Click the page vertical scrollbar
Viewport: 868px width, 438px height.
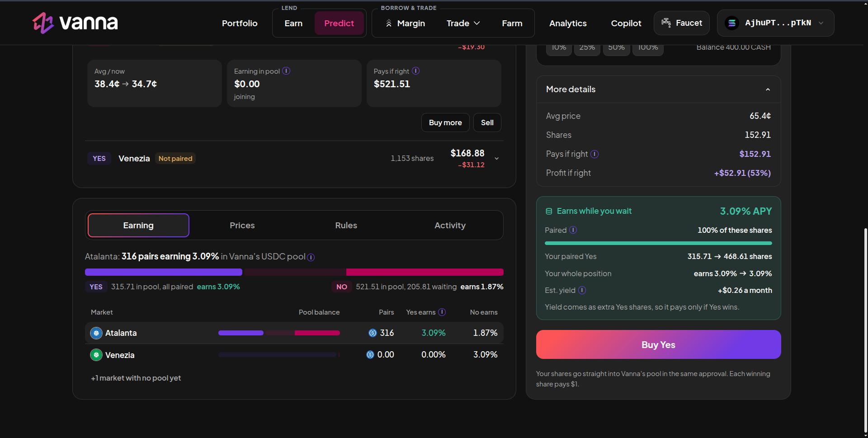(x=865, y=330)
